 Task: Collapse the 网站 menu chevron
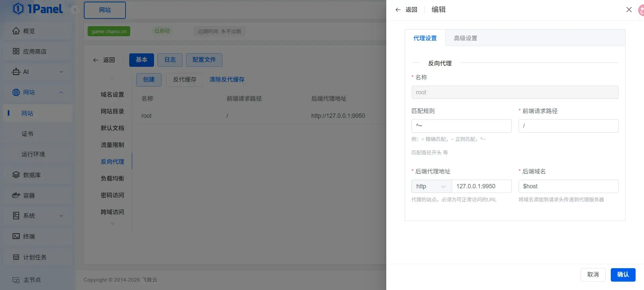pyautogui.click(x=61, y=92)
